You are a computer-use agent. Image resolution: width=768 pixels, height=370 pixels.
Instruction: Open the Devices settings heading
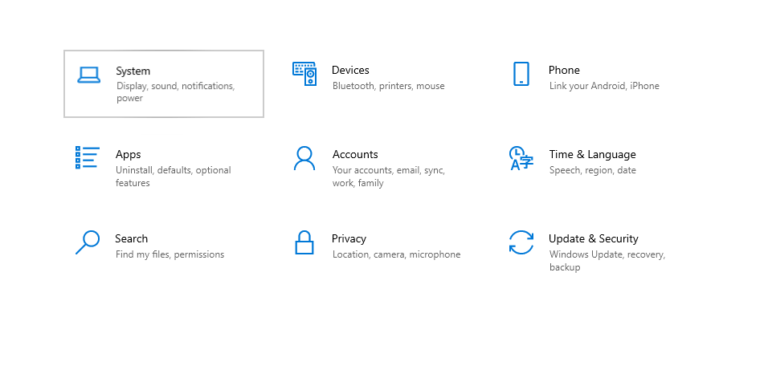(350, 70)
